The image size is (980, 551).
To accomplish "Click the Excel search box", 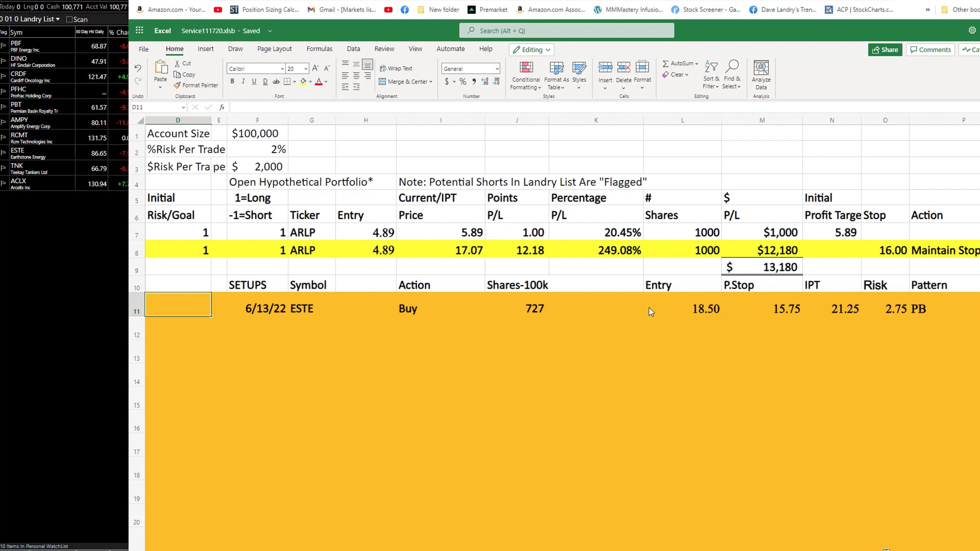I will point(566,31).
